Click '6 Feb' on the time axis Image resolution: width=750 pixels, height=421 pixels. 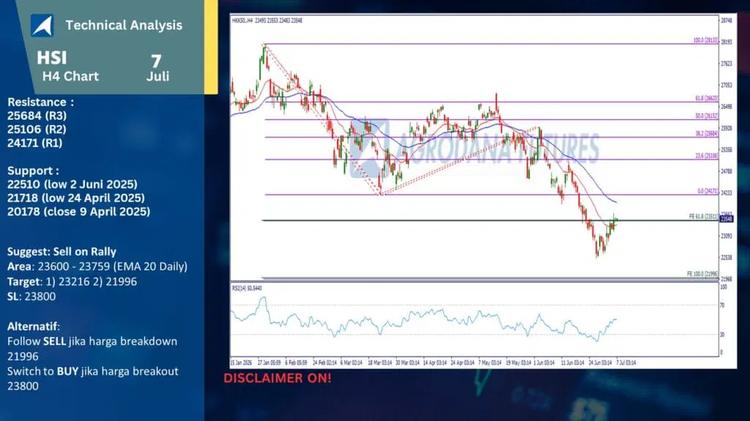297,363
